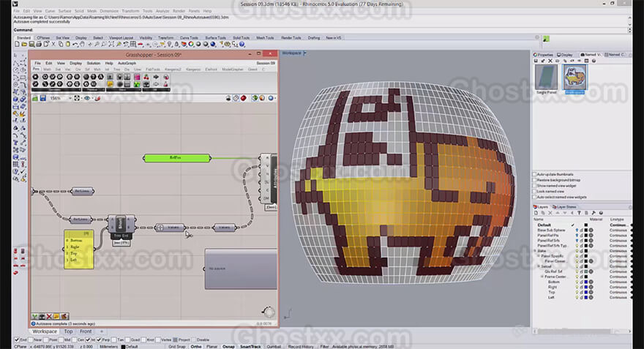Toggle the Mid osnap checkbox
Image resolution: width=644 pixels, height=349 pixels.
point(61,340)
